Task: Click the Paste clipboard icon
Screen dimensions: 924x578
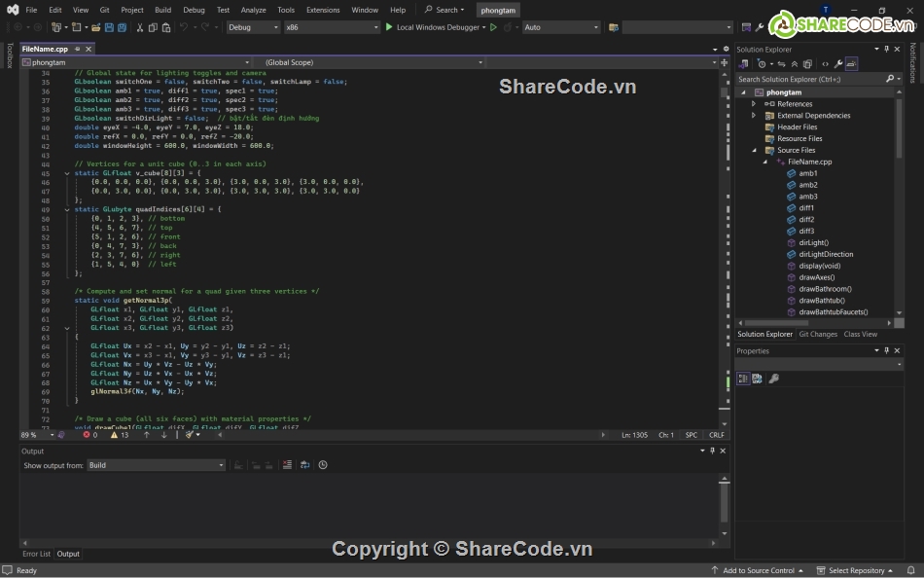Action: [166, 27]
